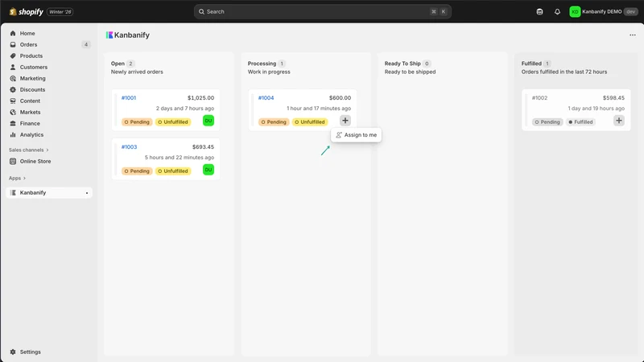
Task: Click the Shopify logo
Action: 27,11
